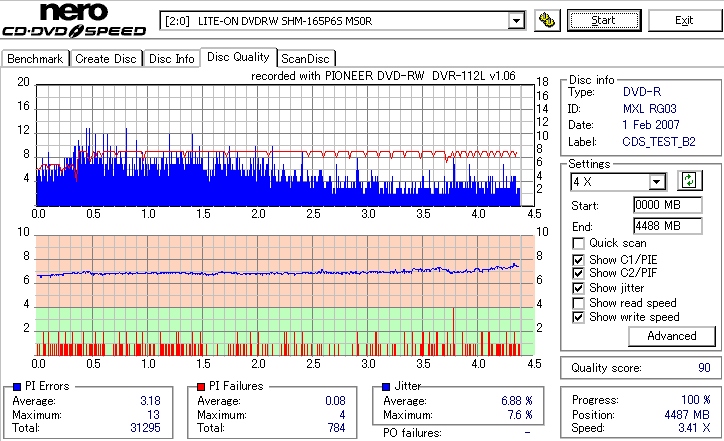Click the Nero CD-DVD Speed logo
The width and height of the screenshot is (724, 441).
pyautogui.click(x=74, y=19)
